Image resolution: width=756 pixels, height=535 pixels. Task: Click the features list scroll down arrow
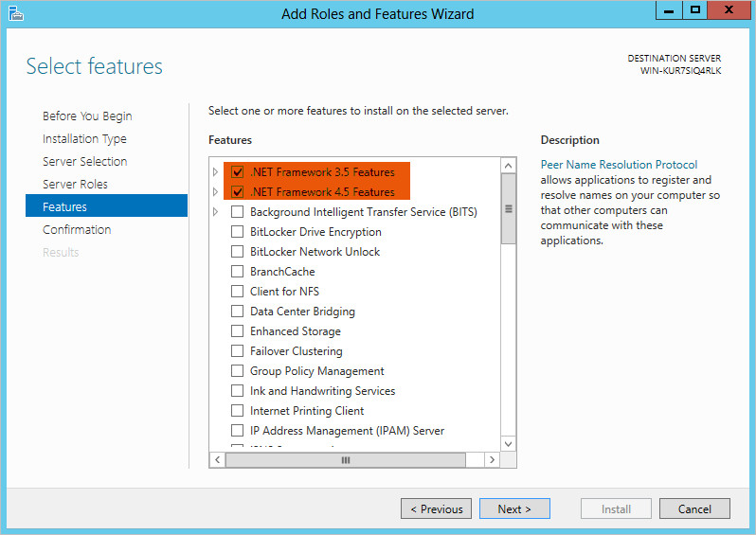pos(509,443)
